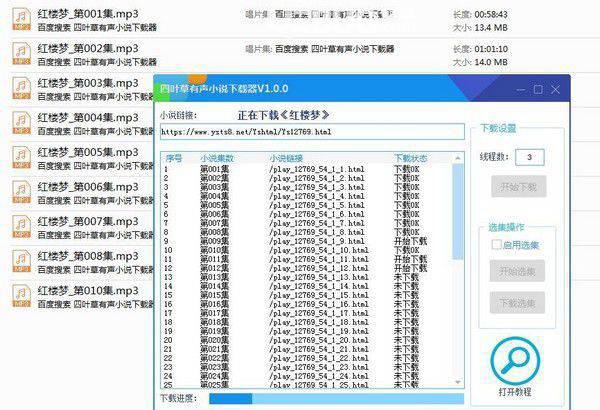Open the tutorial via magnifier icon
Screen dimensions: 600x410
[515, 360]
